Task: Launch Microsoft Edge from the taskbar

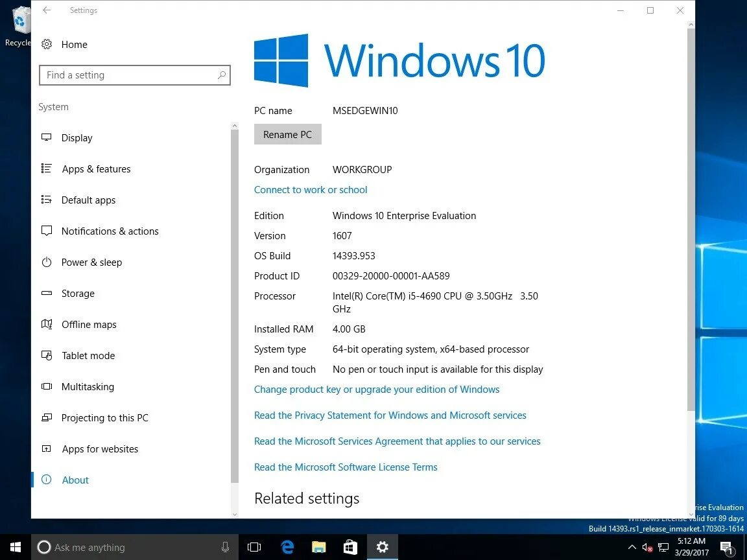Action: coord(287,547)
